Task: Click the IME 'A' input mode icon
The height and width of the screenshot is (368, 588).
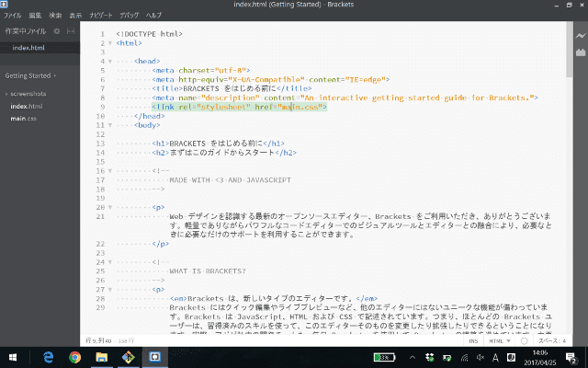Action: tap(495, 358)
